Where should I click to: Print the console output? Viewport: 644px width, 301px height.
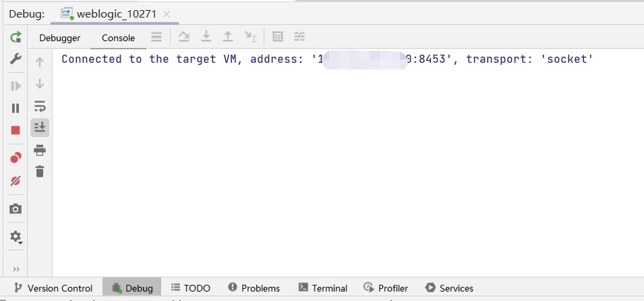coord(39,150)
